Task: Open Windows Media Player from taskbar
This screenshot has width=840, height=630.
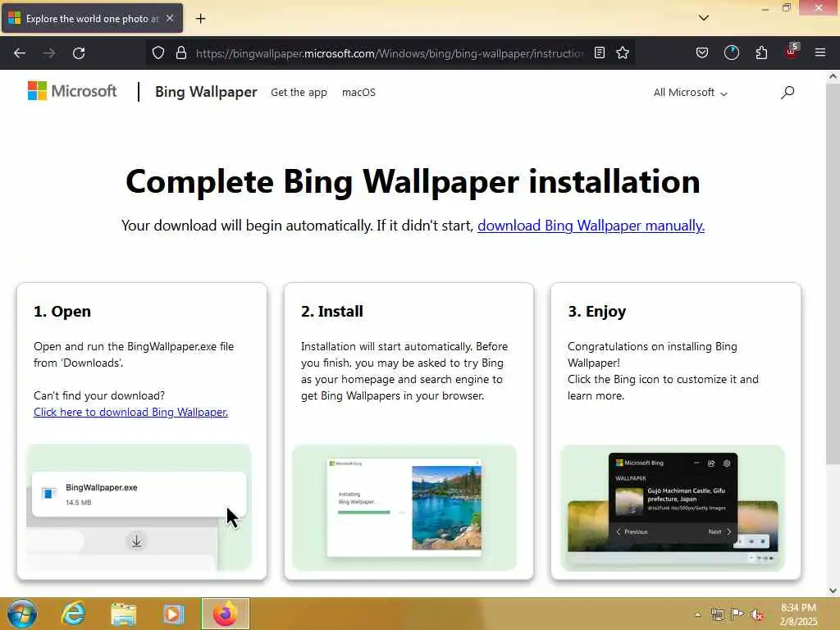Action: [x=173, y=614]
